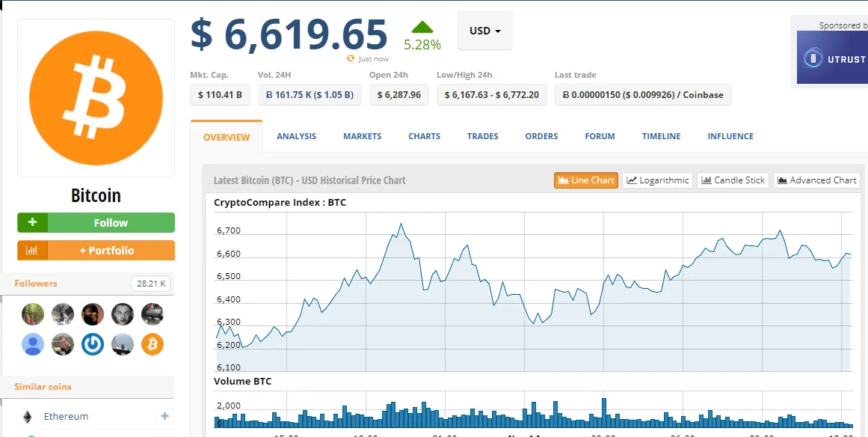868x437 pixels.
Task: Click the refresh icon beside Just now
Action: (x=350, y=58)
